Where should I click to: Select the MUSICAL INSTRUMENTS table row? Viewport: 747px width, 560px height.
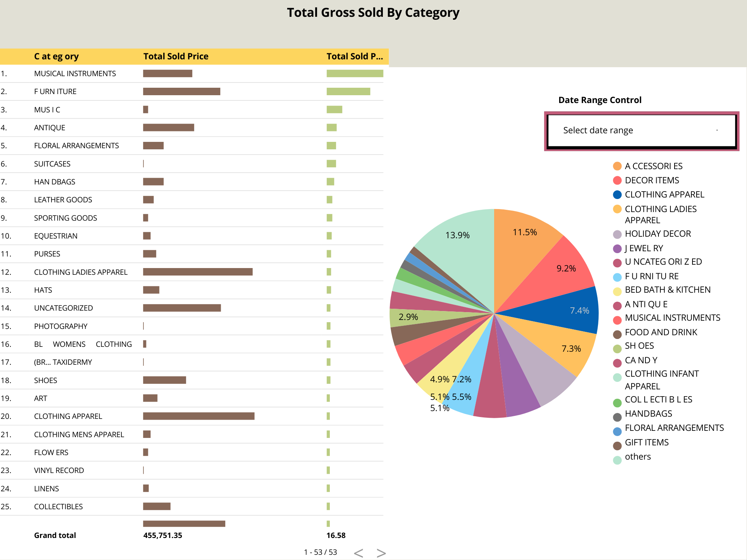coord(75,74)
